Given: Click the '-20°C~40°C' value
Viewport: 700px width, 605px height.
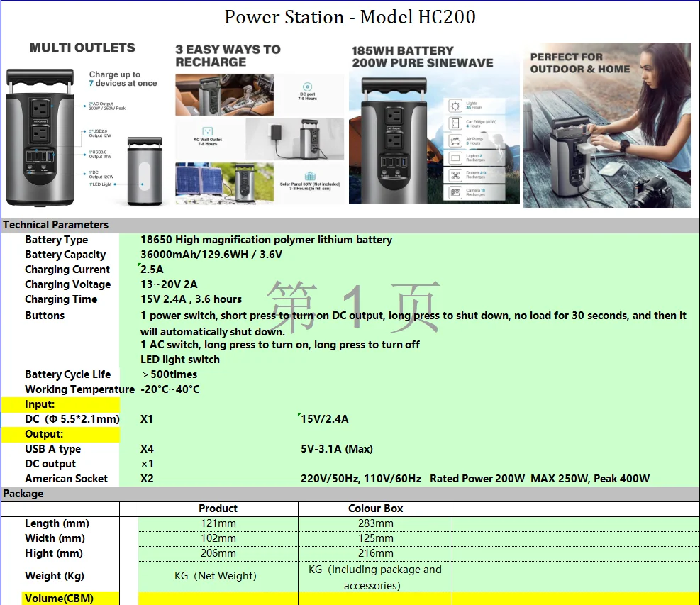Looking at the screenshot, I should (x=170, y=389).
